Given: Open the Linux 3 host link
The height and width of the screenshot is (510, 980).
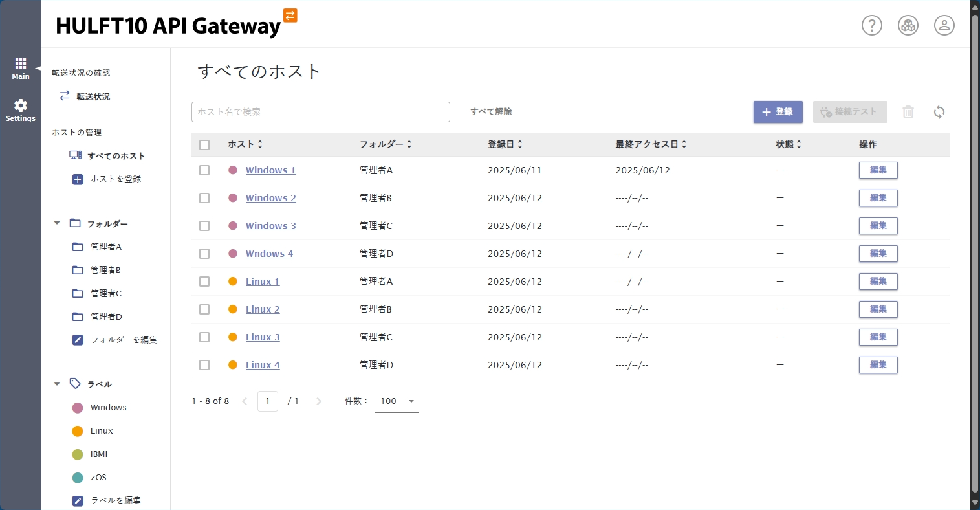Looking at the screenshot, I should click(263, 337).
